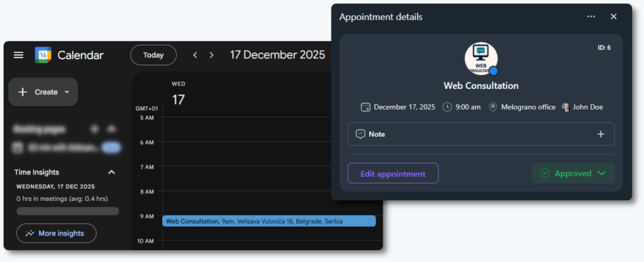The image size is (644, 262).
Task: Collapse the Time Insights section
Action: tap(111, 172)
